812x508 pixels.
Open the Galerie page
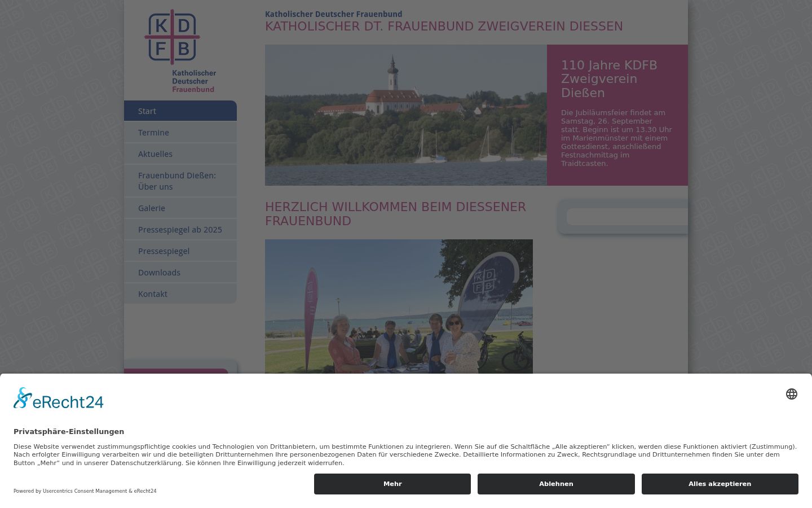180,208
